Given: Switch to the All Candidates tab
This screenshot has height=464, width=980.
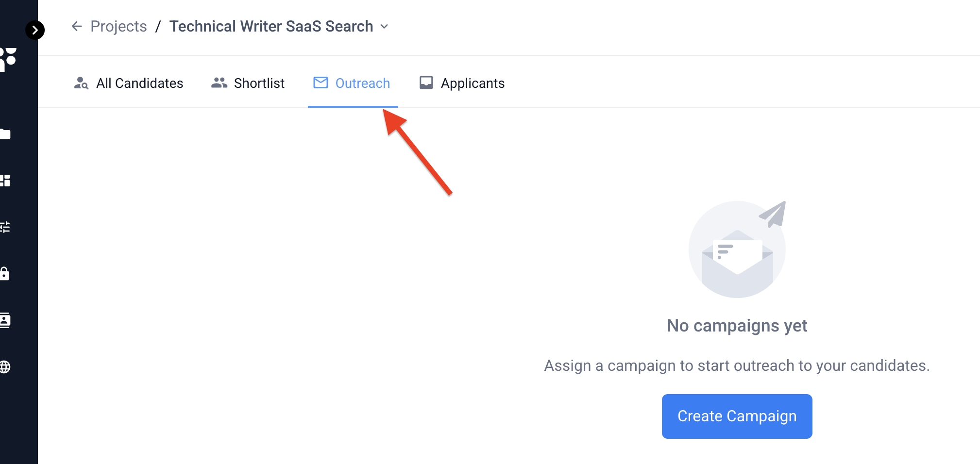Looking at the screenshot, I should [x=128, y=83].
